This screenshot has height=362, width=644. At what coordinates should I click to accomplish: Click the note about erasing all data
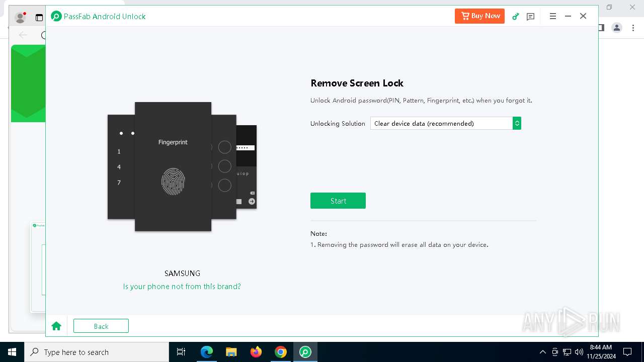(399, 245)
